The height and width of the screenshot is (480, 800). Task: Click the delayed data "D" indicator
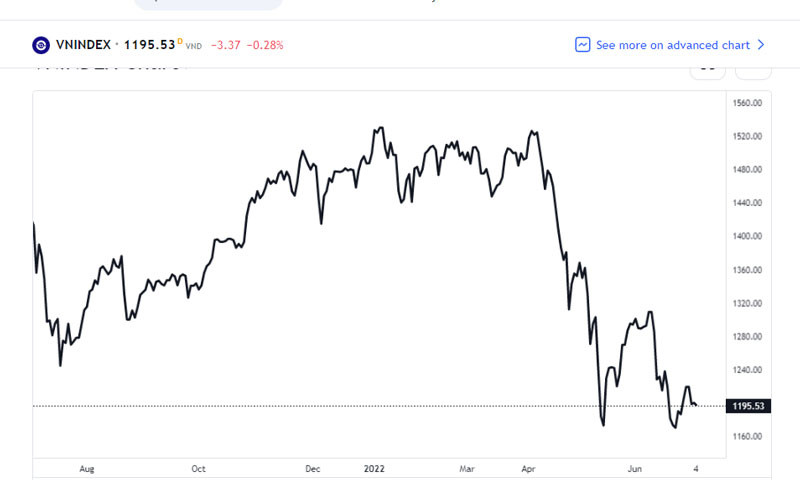coord(181,40)
